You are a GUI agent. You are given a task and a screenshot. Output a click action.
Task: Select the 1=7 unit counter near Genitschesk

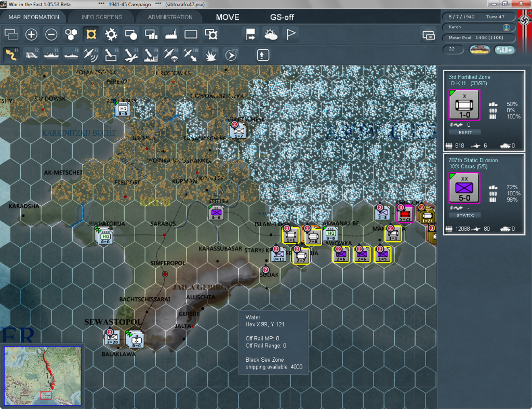(238, 131)
